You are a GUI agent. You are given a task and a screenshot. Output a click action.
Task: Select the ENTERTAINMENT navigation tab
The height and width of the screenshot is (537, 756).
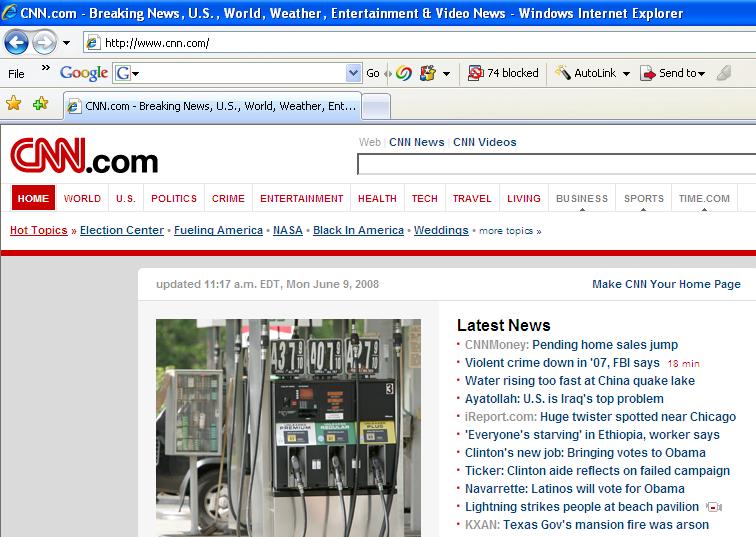click(301, 198)
